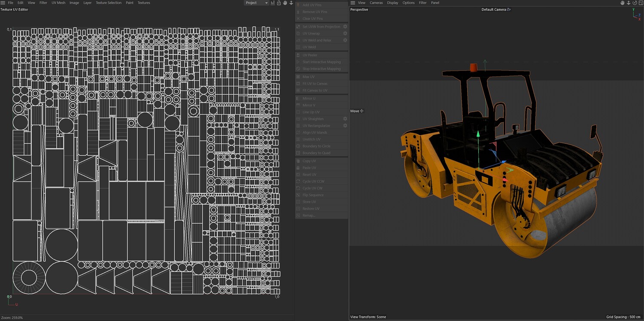This screenshot has width=644, height=321.
Task: Click the Mirror U command
Action: tap(322, 98)
